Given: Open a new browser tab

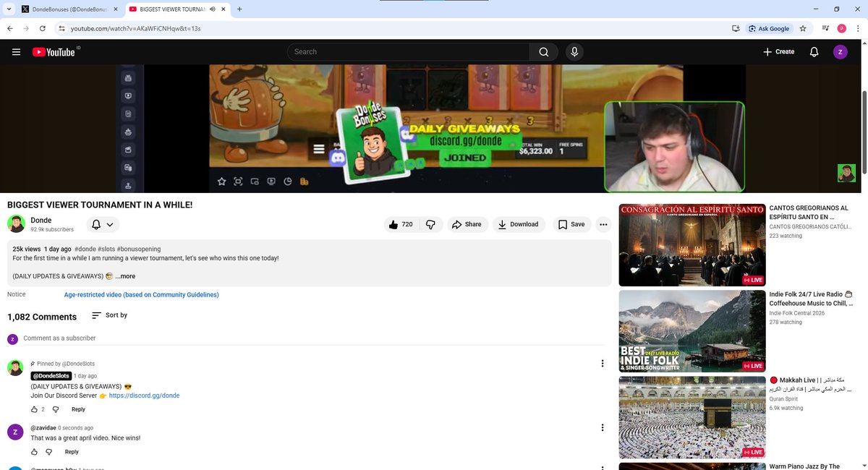Looking at the screenshot, I should [x=239, y=9].
